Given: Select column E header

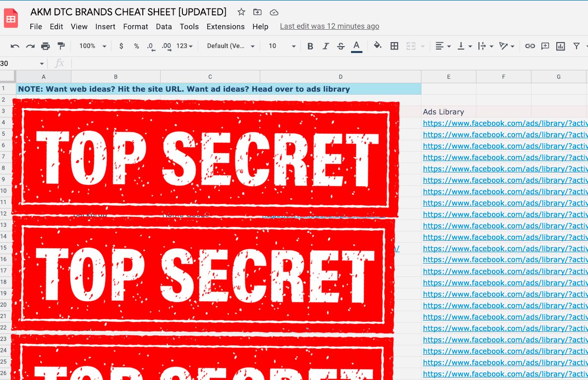Looking at the screenshot, I should coord(449,77).
